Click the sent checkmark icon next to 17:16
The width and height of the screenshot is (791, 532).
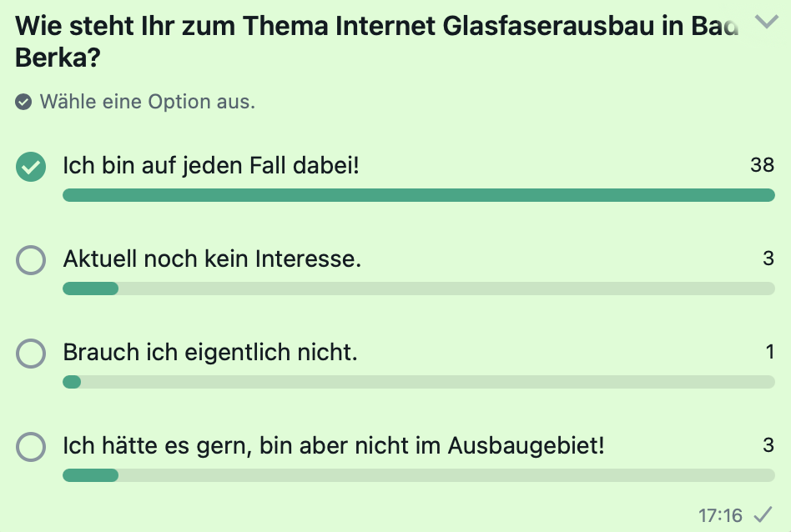(x=762, y=514)
